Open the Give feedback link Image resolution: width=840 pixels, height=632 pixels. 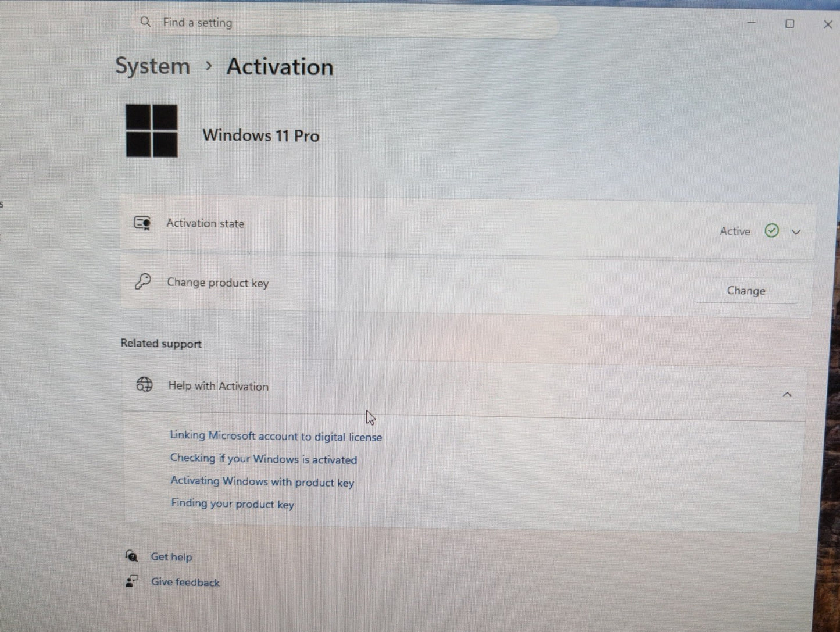tap(185, 582)
